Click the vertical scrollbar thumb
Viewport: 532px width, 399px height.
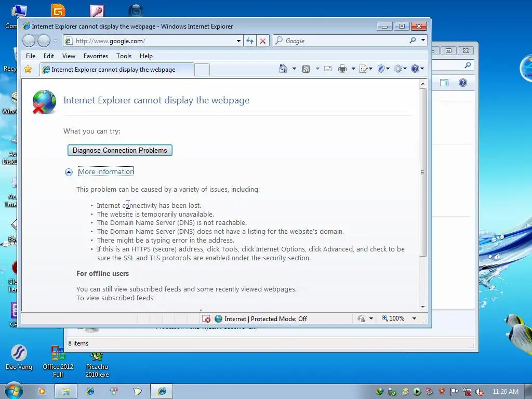[x=423, y=172]
